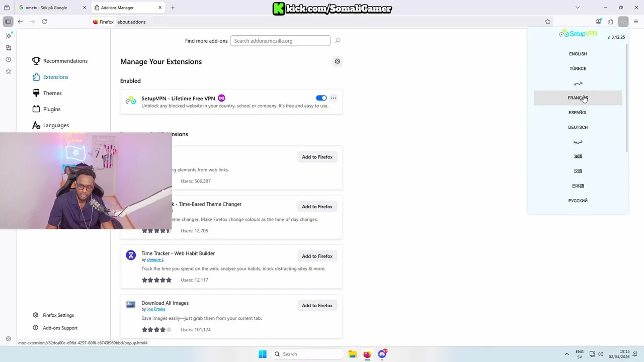Click the SetupVPN popup scrollbar
Image resolution: width=644 pixels, height=362 pixels.
pos(627,98)
